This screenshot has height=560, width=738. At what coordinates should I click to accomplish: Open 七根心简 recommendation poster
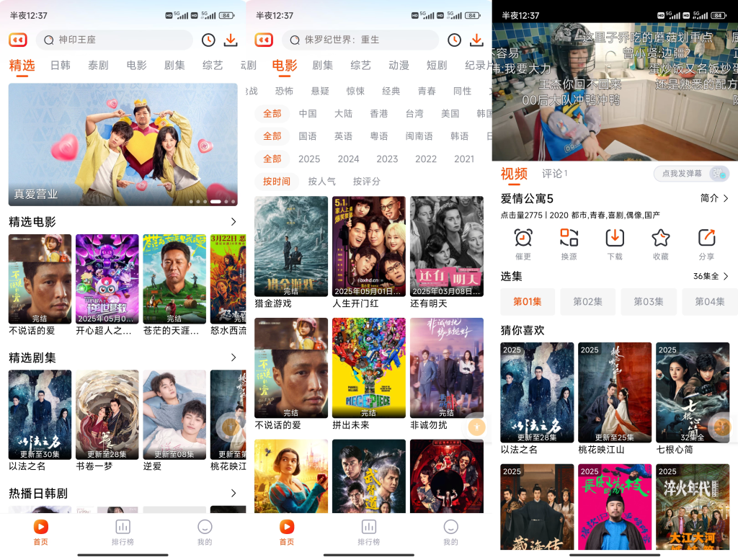click(693, 393)
